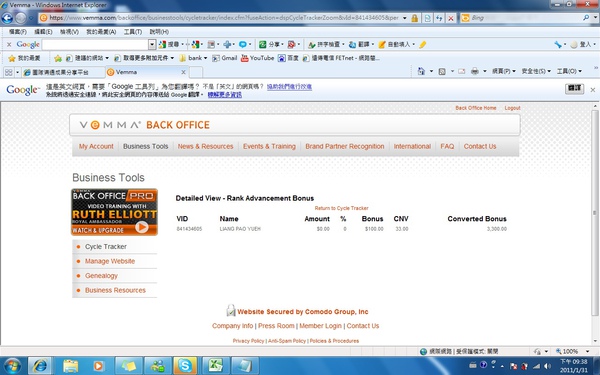The width and height of the screenshot is (600, 375).
Task: Open the Edit menu in menu bar
Action: point(43,32)
